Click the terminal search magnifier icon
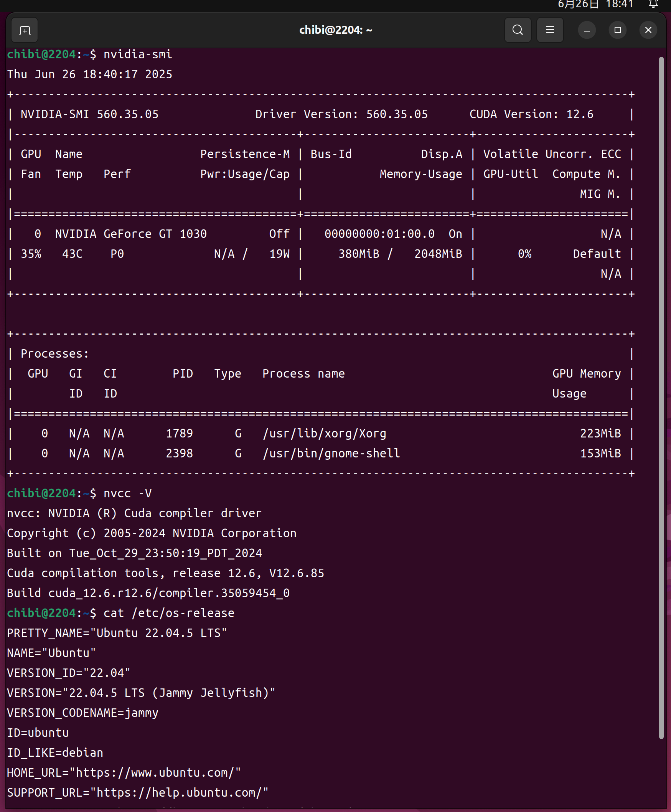Image resolution: width=671 pixels, height=812 pixels. [x=518, y=30]
